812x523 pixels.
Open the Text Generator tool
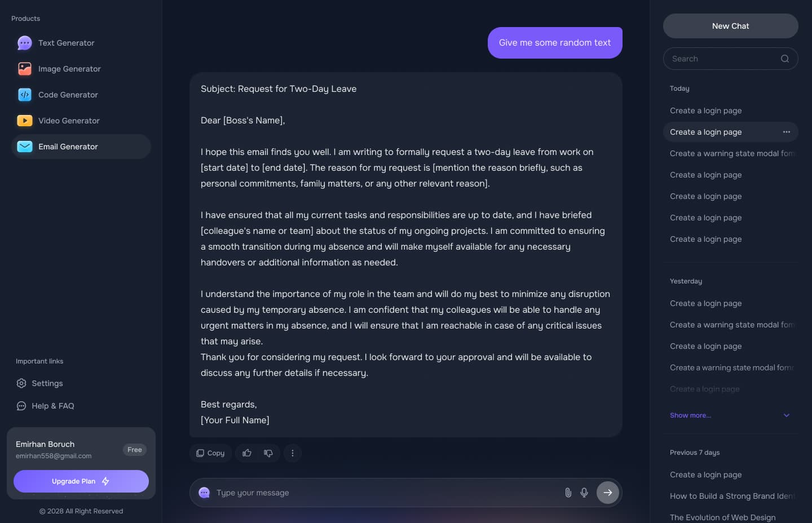pos(66,43)
